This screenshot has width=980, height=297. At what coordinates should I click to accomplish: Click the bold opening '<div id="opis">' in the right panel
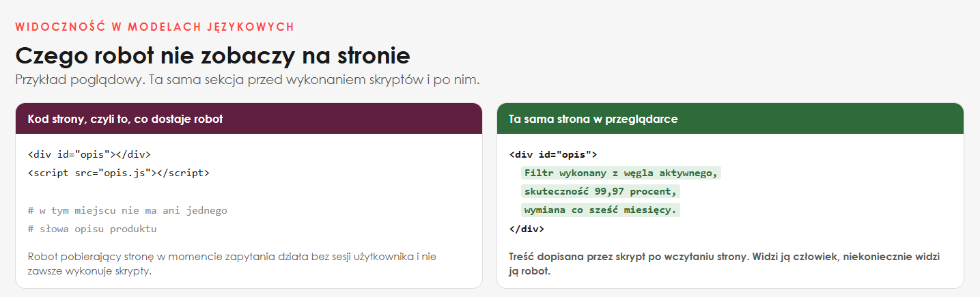(x=553, y=154)
